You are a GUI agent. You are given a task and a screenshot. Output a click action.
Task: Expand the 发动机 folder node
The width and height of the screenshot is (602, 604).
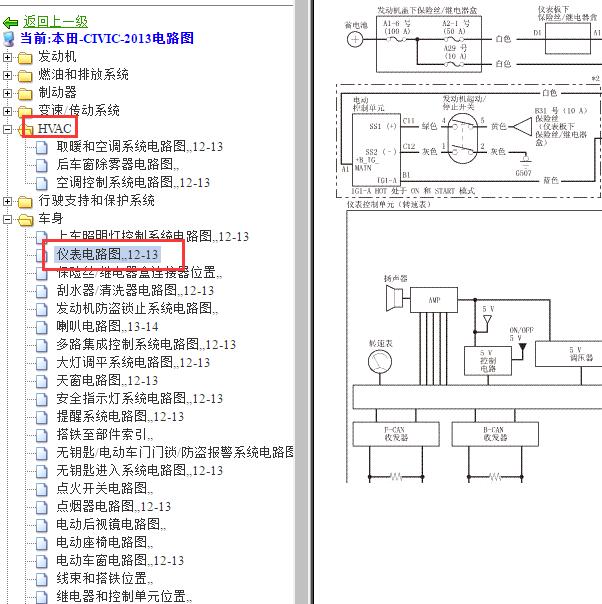click(x=7, y=57)
